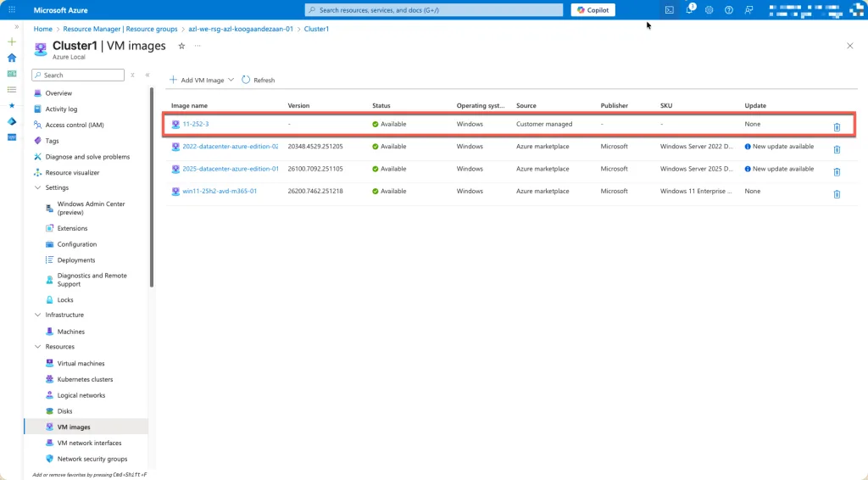Collapse the Infrastructure section
Image resolution: width=868 pixels, height=480 pixels.
[x=37, y=315]
